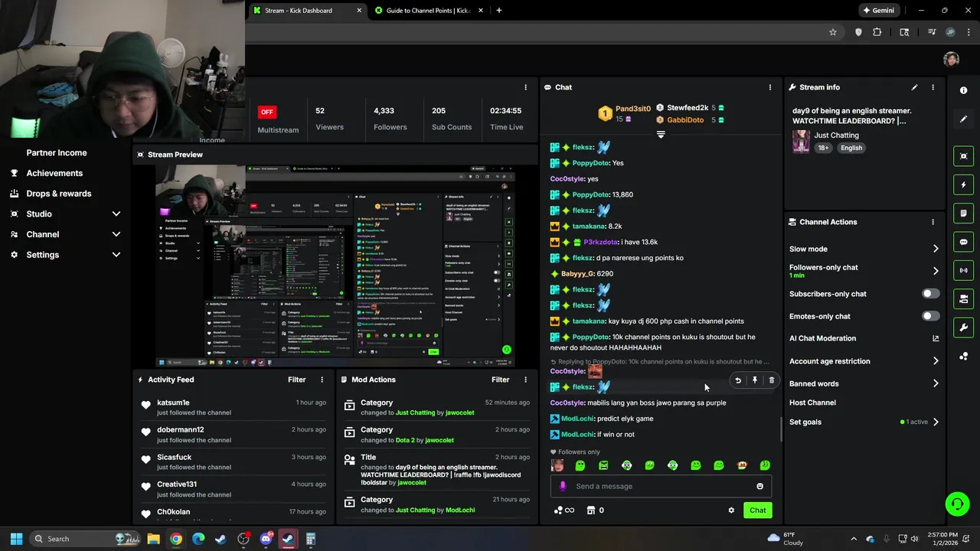Click the pencil edit icon in right sidebar
This screenshot has width=980, height=551.
tap(963, 119)
